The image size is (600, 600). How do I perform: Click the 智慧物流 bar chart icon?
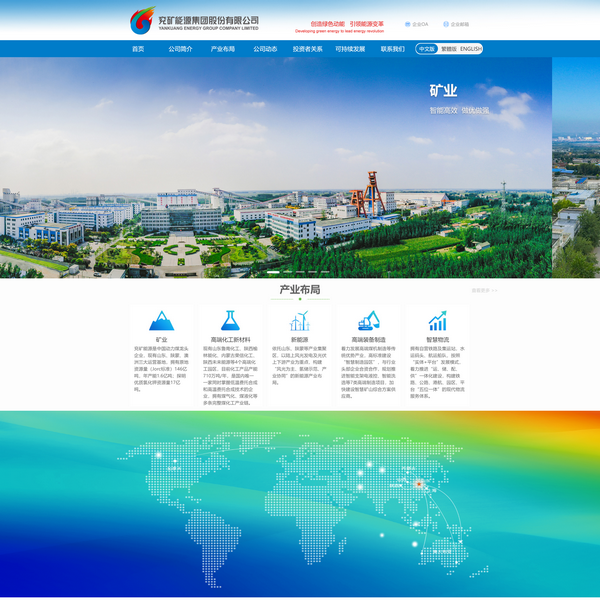[x=437, y=320]
